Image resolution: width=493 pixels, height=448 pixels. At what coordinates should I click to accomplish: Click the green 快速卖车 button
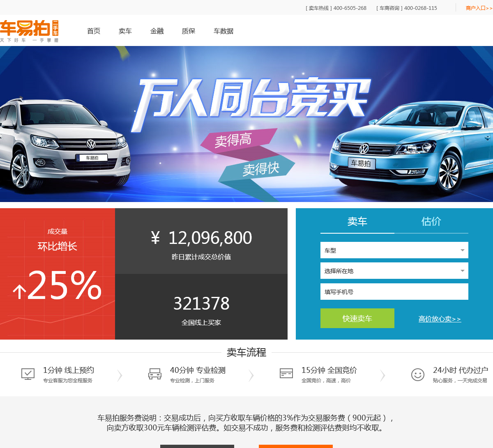[357, 318]
